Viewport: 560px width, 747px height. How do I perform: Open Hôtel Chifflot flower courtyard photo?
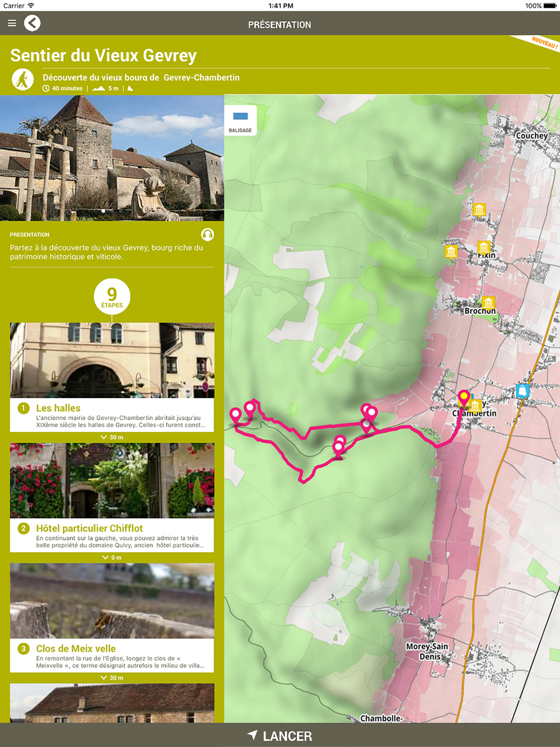[112, 481]
